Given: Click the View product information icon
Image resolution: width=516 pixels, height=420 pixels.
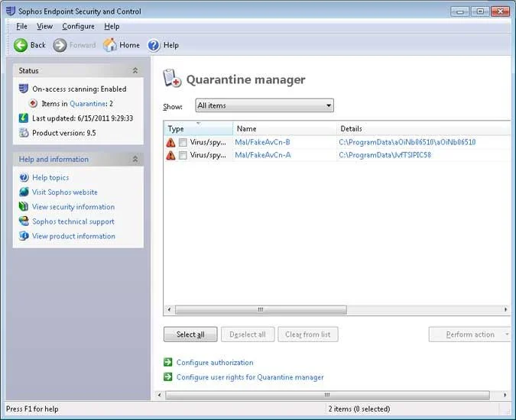Looking at the screenshot, I should tap(24, 236).
